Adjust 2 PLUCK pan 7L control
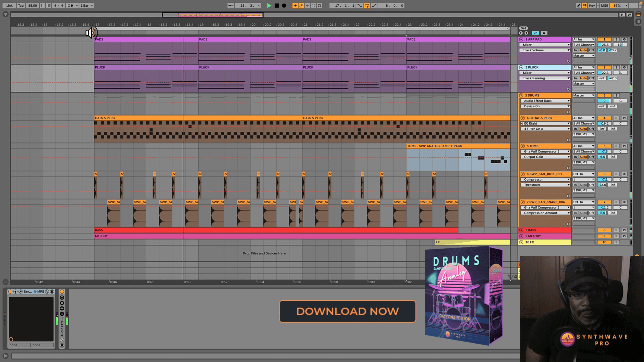The image size is (644, 362). point(620,73)
